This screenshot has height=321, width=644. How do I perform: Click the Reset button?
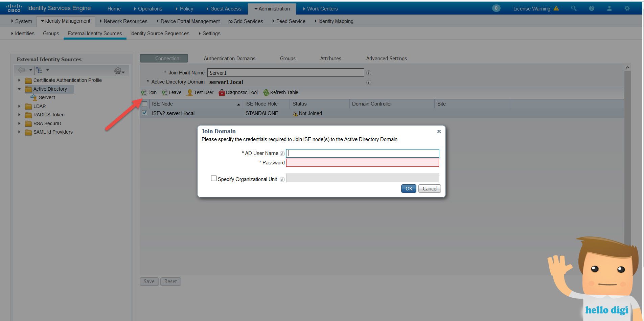[170, 281]
